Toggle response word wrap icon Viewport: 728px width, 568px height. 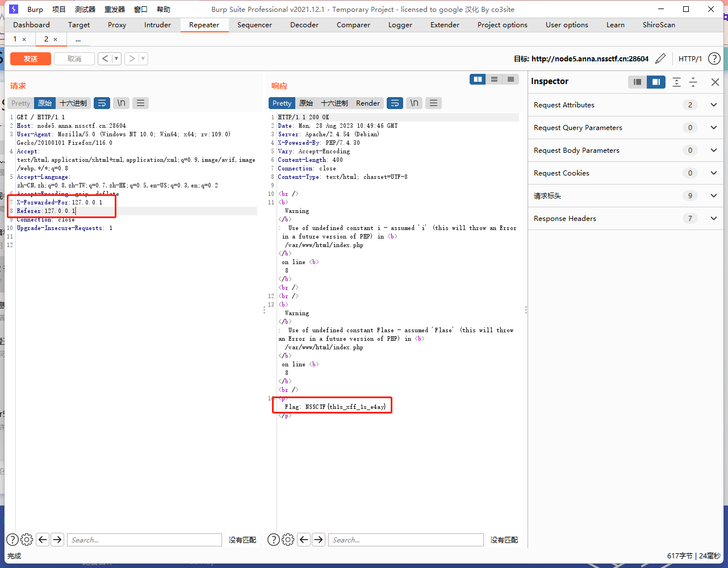(395, 103)
